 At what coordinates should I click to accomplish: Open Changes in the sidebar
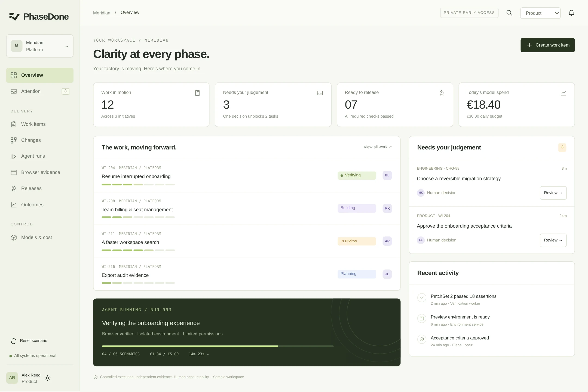tap(40, 140)
